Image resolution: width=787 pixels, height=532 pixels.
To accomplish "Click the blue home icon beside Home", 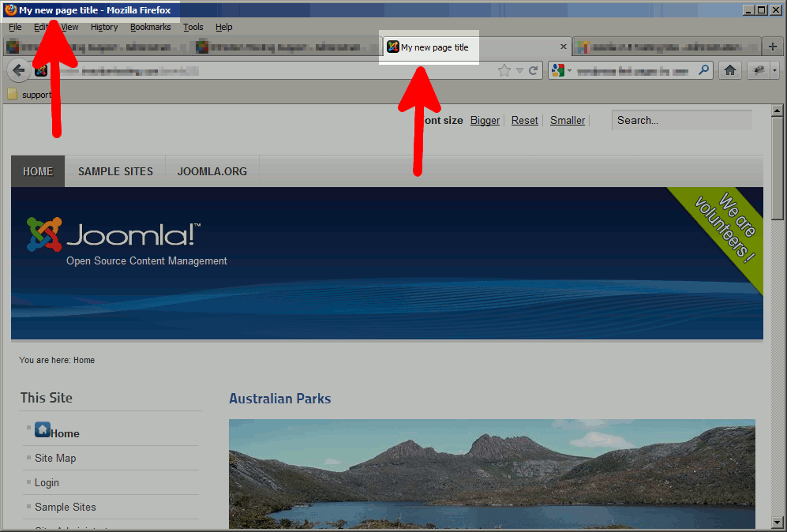I will coord(43,429).
